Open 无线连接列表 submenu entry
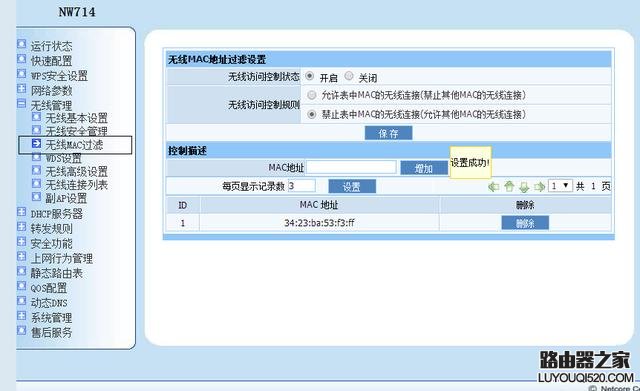The height and width of the screenshot is (391, 640). click(x=76, y=185)
